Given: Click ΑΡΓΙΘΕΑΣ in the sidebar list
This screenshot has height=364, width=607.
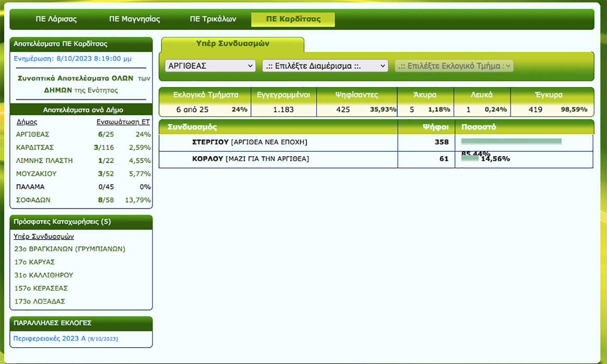Looking at the screenshot, I should (33, 134).
